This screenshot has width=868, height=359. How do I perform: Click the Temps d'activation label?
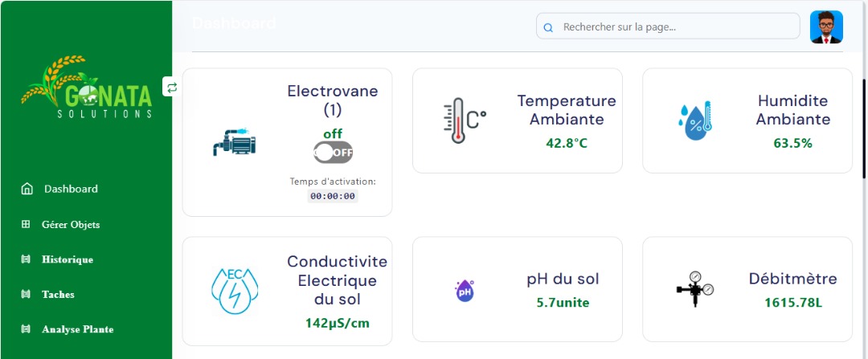pos(333,181)
